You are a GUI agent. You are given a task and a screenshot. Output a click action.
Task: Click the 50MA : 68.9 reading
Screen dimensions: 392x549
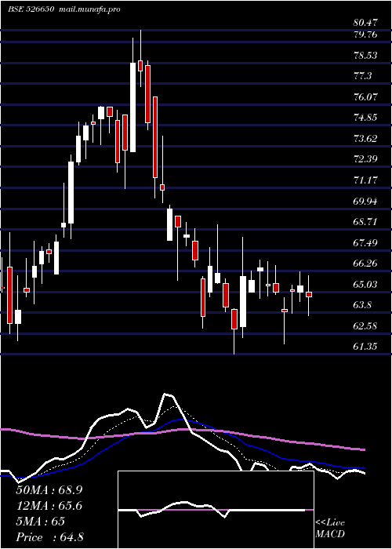pyautogui.click(x=49, y=490)
